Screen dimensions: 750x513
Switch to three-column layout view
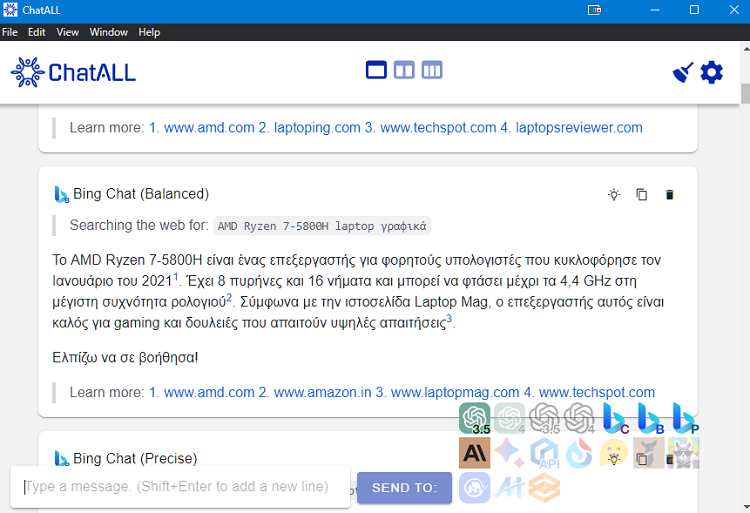pyautogui.click(x=431, y=70)
